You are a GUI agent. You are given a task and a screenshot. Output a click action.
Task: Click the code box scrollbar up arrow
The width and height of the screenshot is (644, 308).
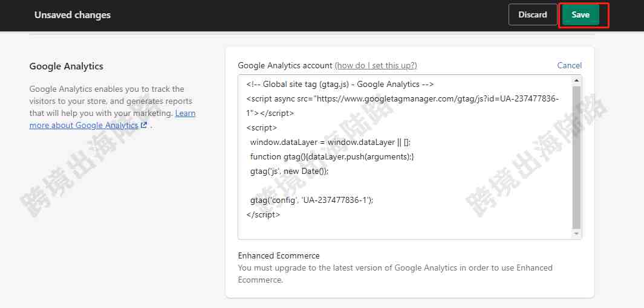(x=577, y=80)
